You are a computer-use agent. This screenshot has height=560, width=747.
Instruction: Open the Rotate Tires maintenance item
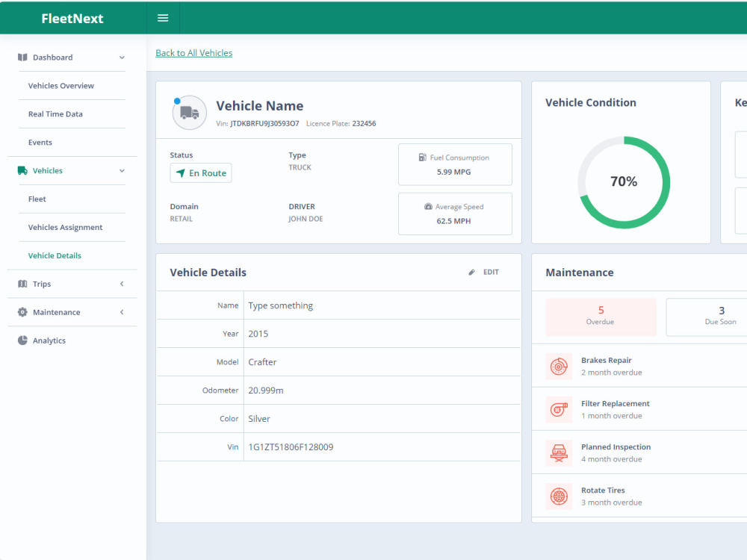(639, 496)
